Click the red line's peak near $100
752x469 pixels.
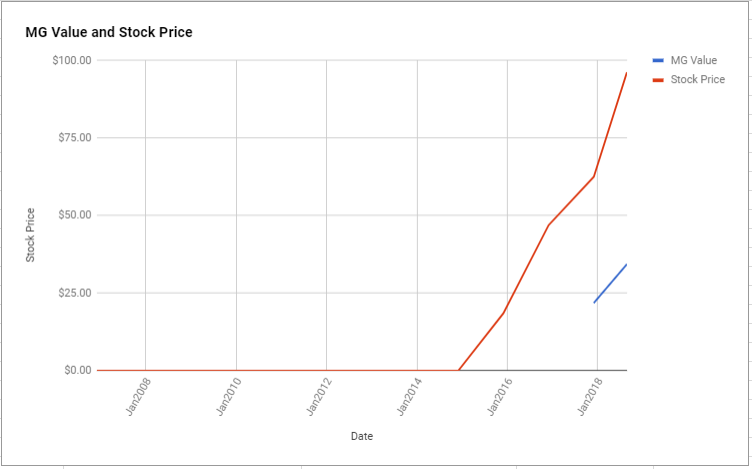(x=626, y=74)
